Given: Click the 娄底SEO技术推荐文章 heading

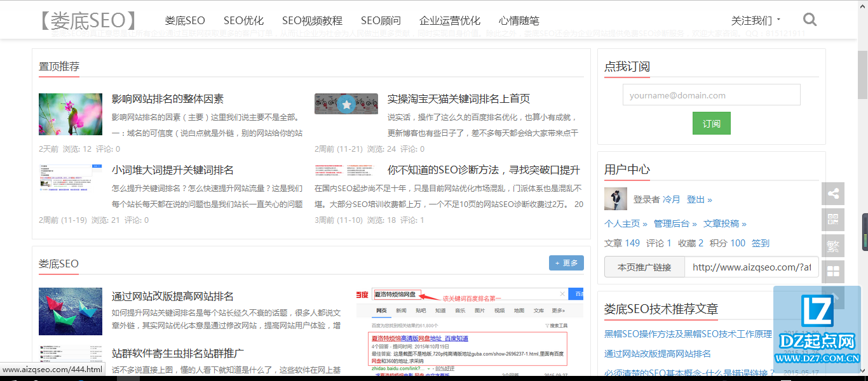Looking at the screenshot, I should [x=661, y=309].
